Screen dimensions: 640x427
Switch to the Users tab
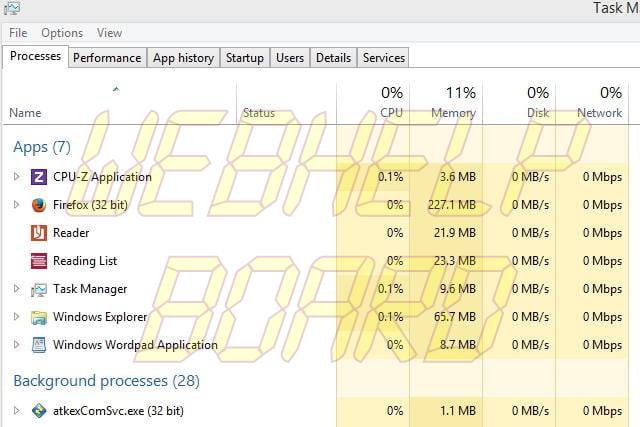290,58
